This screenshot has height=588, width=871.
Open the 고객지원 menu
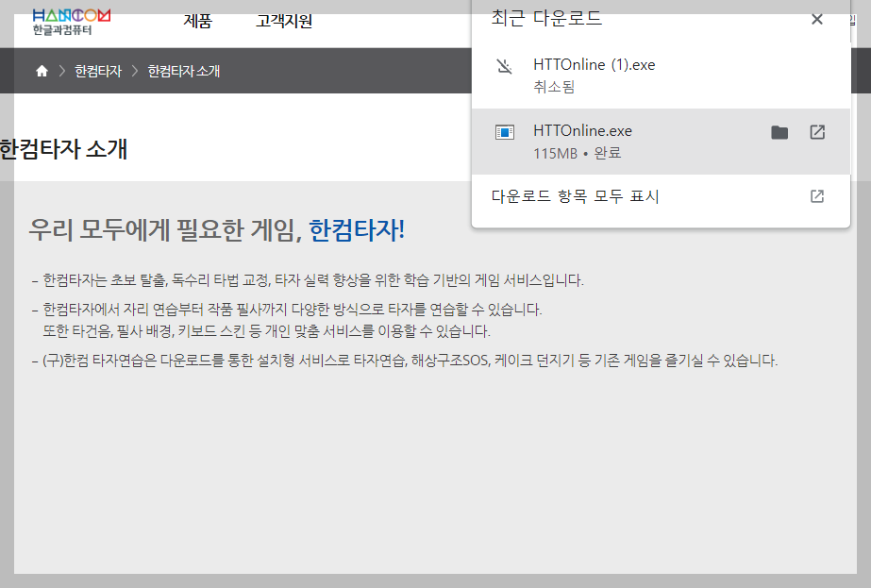pos(284,21)
